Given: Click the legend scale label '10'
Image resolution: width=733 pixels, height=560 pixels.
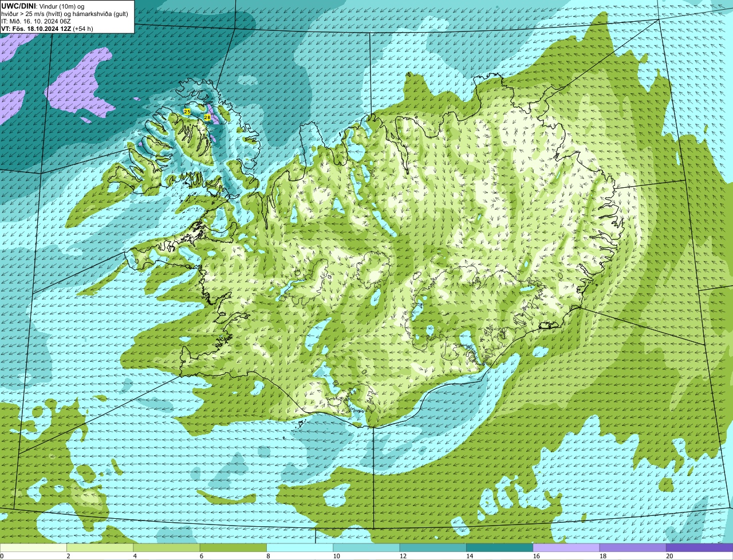Looking at the screenshot, I should pyautogui.click(x=336, y=556).
